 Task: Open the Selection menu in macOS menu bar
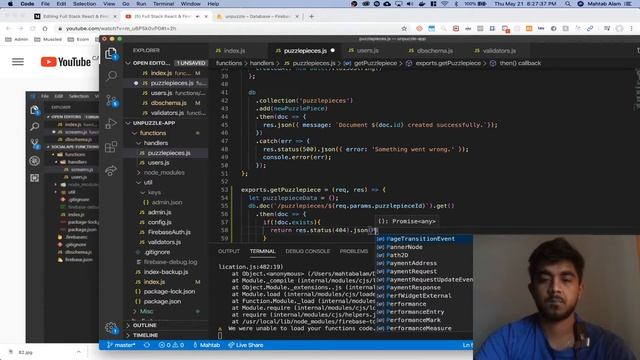[84, 4]
